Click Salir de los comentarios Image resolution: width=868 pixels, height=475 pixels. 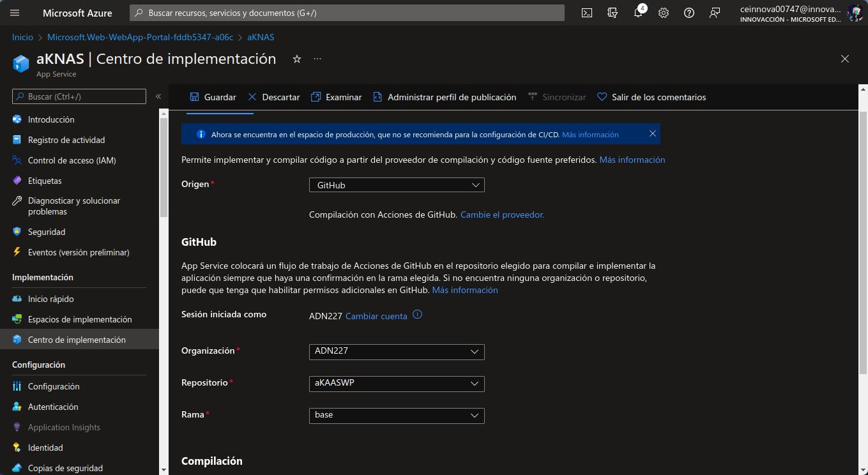(x=651, y=97)
